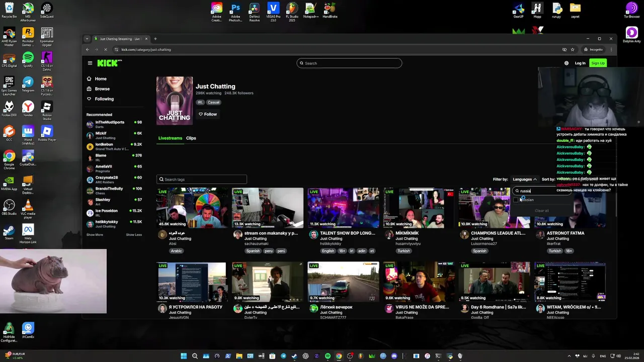
Task: Click the green Sign Up button
Action: pyautogui.click(x=598, y=63)
